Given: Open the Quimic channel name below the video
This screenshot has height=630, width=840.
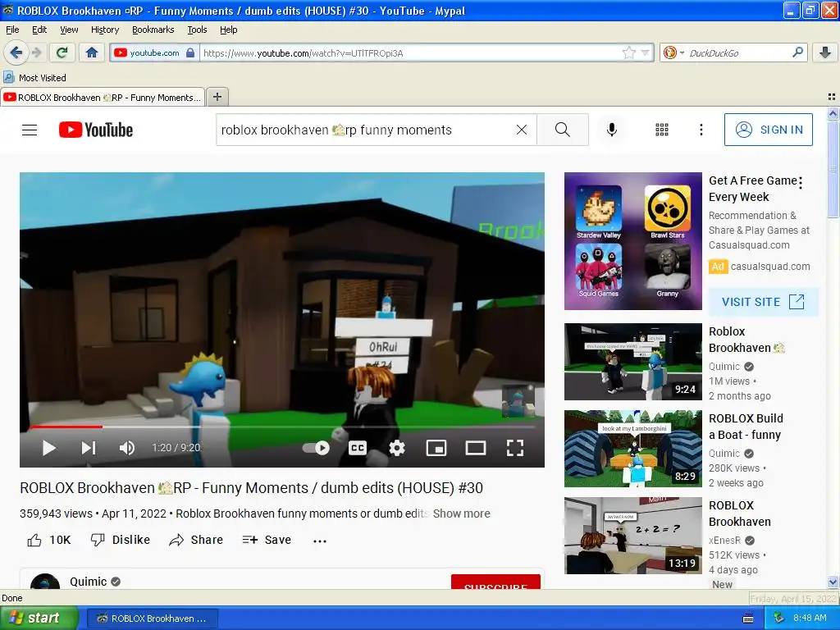Looking at the screenshot, I should (89, 582).
